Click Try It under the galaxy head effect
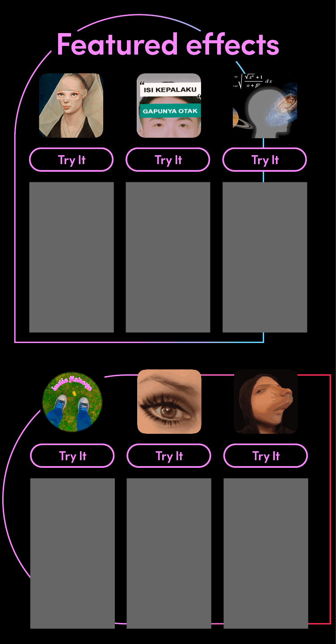 265,160
